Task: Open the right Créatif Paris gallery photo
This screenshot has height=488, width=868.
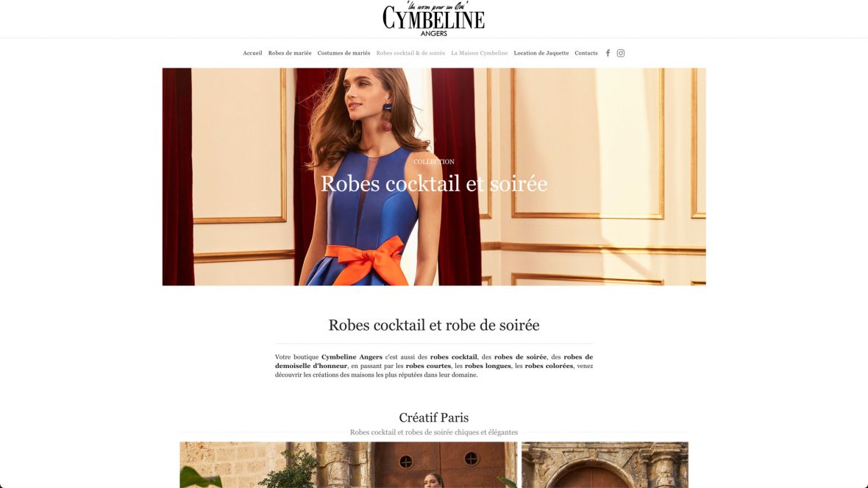Action: click(605, 464)
